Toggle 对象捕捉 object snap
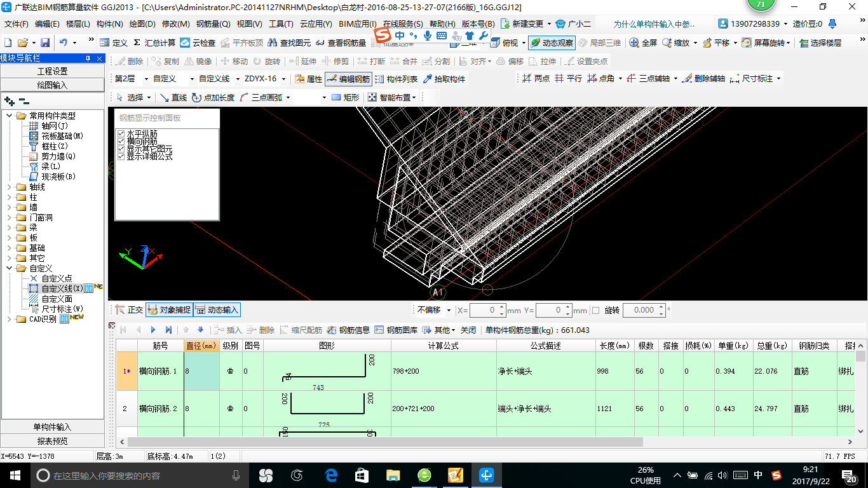868x488 pixels. click(x=169, y=310)
